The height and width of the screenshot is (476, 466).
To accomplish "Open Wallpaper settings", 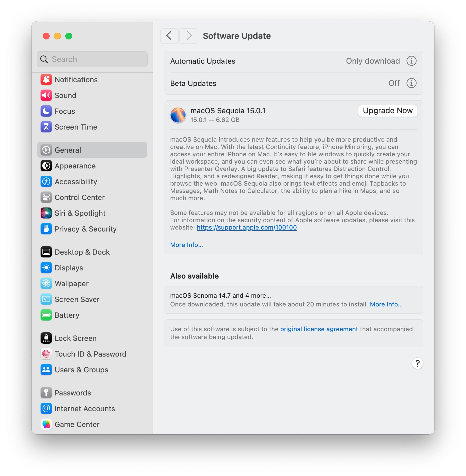I will 72,283.
